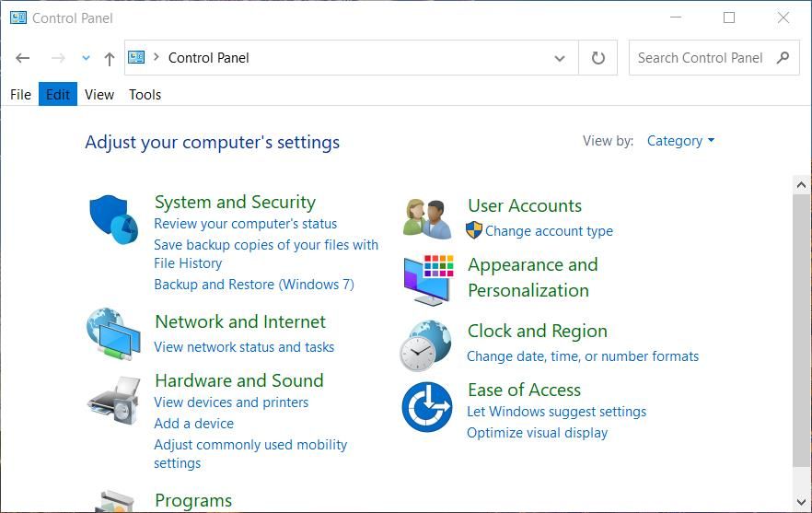Viewport: 812px width, 513px height.
Task: Open the View by Category dropdown
Action: pos(680,140)
